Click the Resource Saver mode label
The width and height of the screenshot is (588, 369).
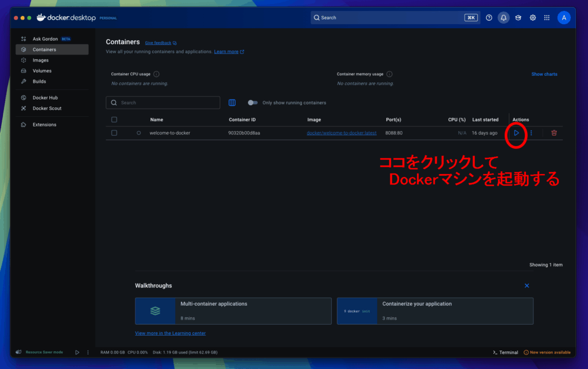tap(44, 352)
